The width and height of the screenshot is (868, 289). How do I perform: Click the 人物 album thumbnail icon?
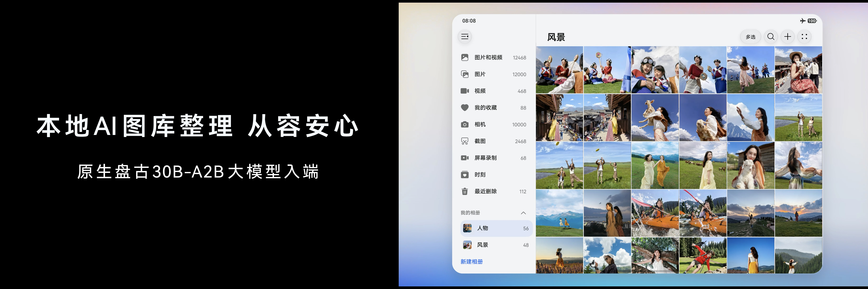467,228
